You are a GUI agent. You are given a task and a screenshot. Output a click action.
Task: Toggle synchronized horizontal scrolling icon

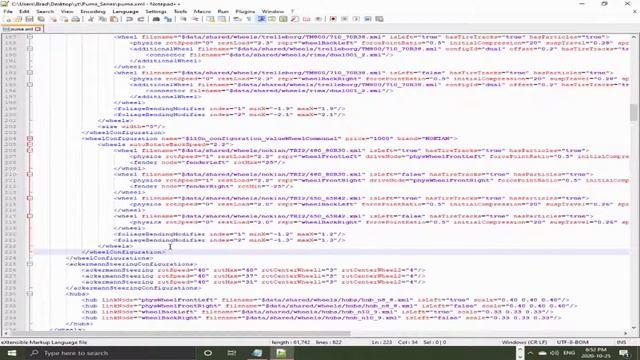222,19
